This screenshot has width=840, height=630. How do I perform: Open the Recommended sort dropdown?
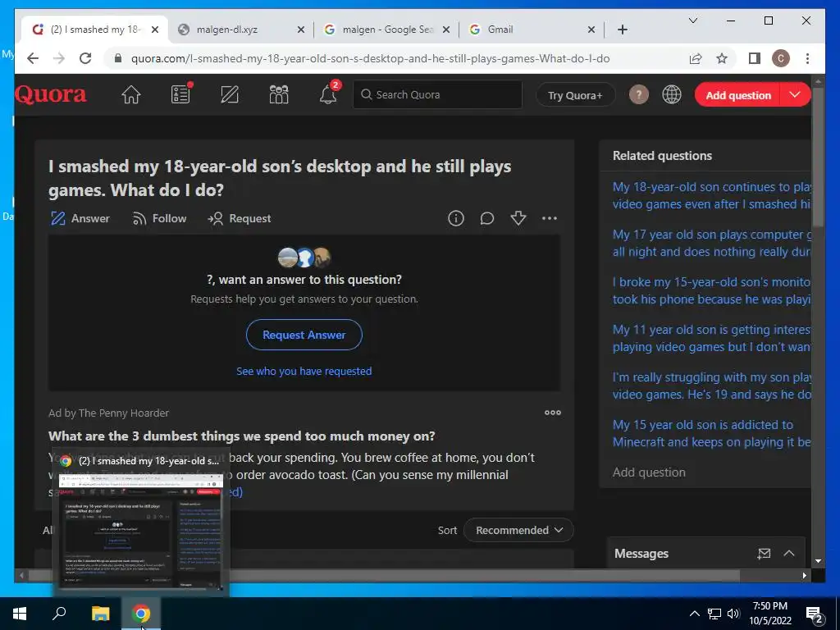pos(518,530)
